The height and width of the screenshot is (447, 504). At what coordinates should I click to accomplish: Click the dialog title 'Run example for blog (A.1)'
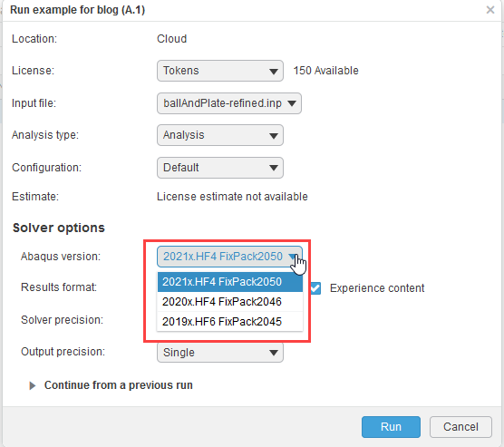[77, 10]
